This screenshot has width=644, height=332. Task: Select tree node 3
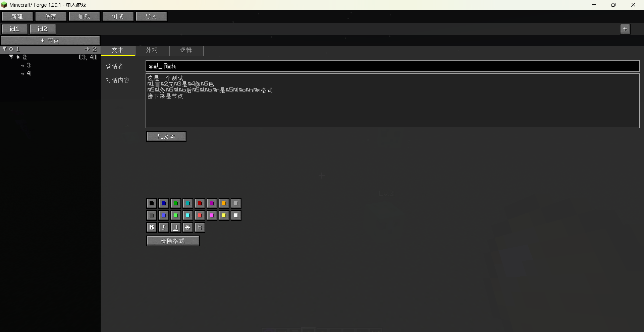[50, 65]
